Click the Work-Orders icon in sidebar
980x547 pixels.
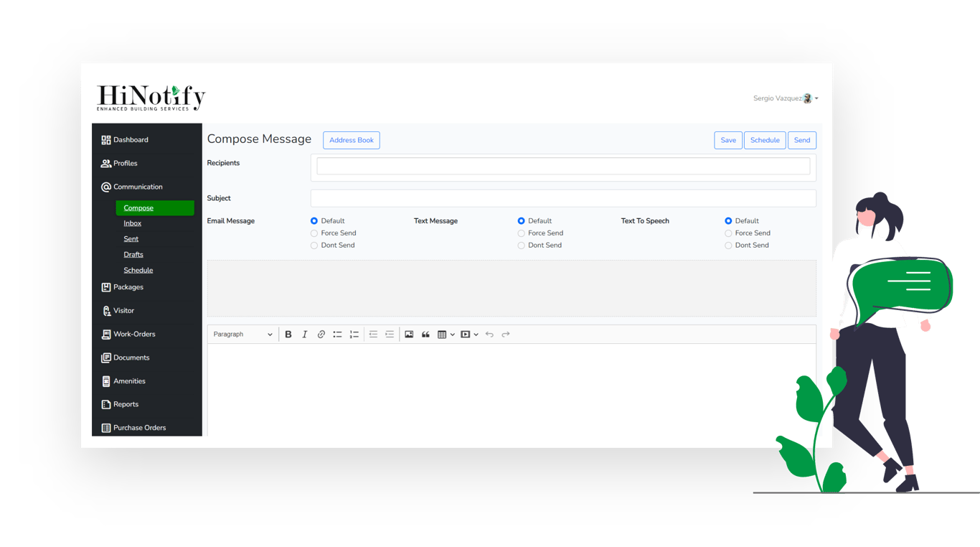pyautogui.click(x=106, y=335)
